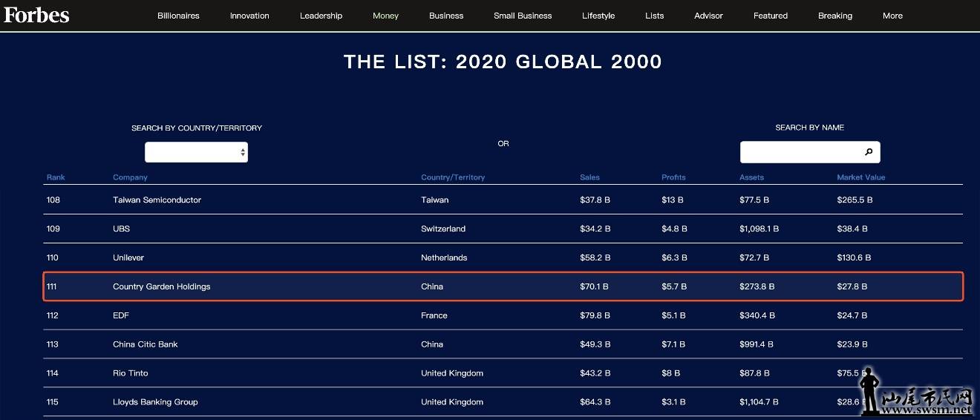Sort by Market Value column header
The image size is (980, 420).
point(861,177)
